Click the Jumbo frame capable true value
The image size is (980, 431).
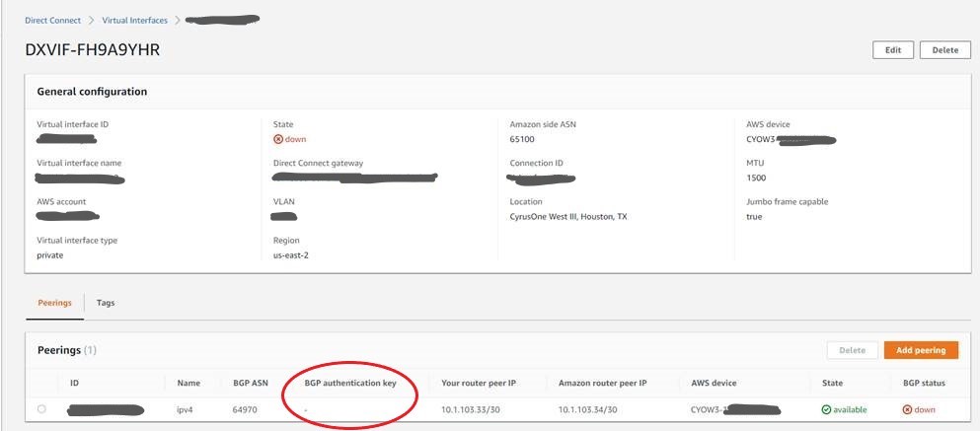point(754,217)
